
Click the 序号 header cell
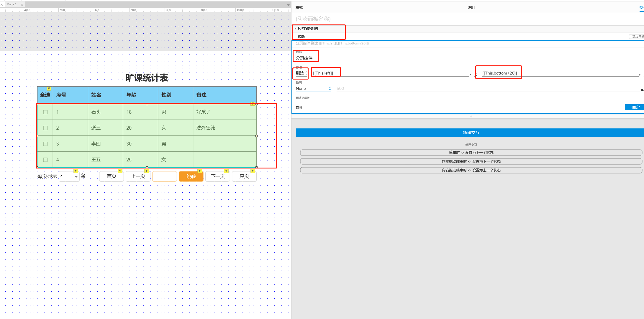click(70, 95)
